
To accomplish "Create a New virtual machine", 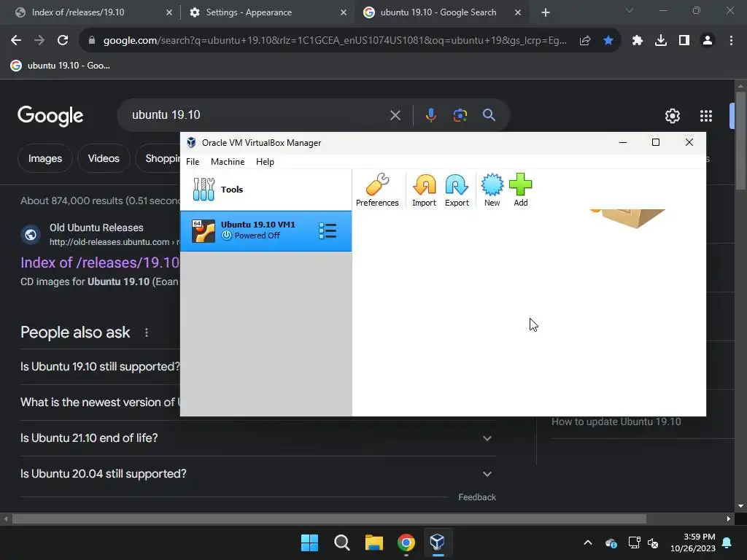I will pos(492,190).
